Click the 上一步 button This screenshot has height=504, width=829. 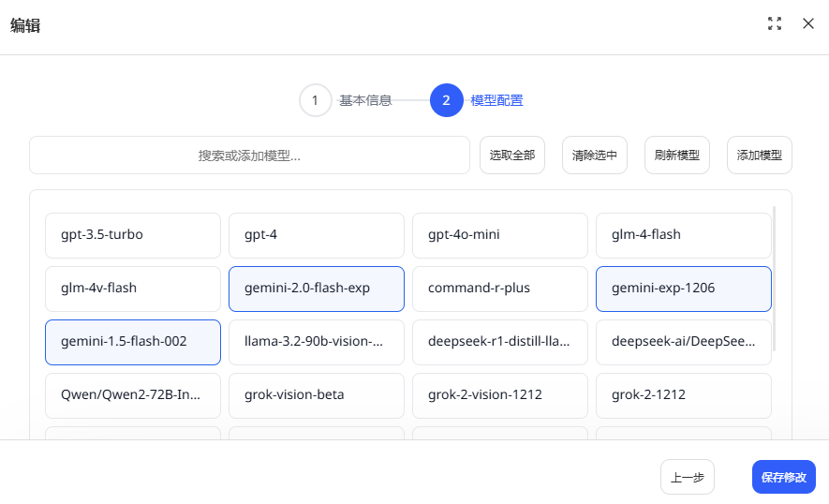tap(688, 477)
